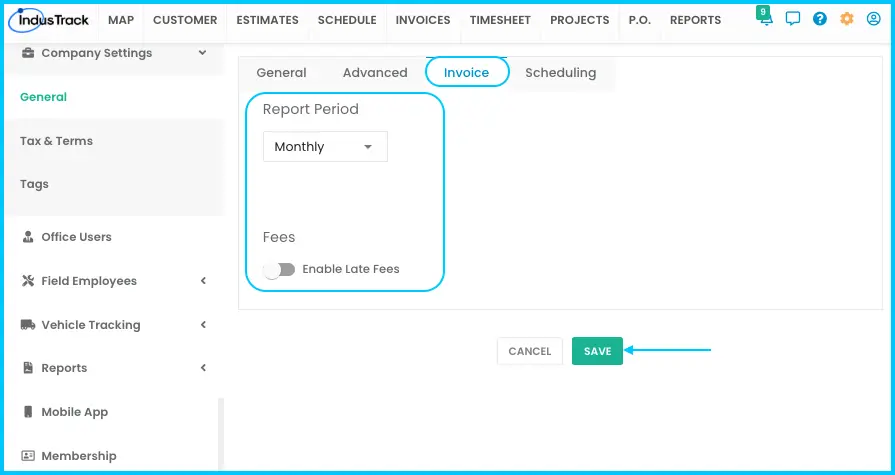
Task: Click the sidebar vertical scrollbar
Action: point(221,434)
